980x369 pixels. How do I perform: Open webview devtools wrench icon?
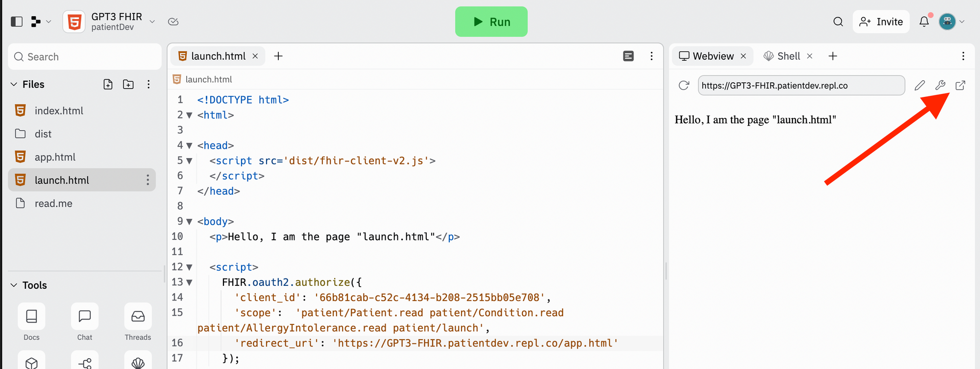[940, 86]
